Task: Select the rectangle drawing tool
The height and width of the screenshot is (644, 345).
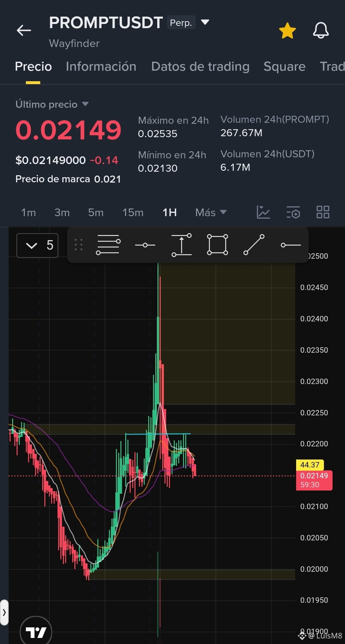Action: coord(218,245)
